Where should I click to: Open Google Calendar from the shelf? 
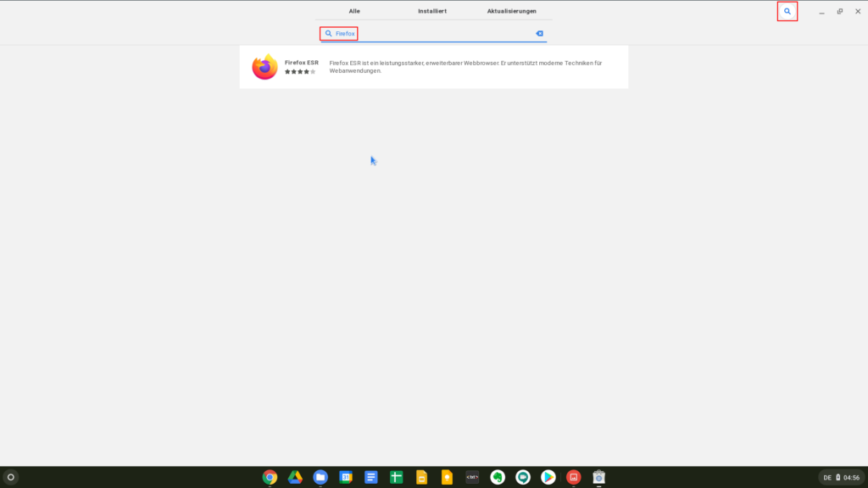click(346, 477)
